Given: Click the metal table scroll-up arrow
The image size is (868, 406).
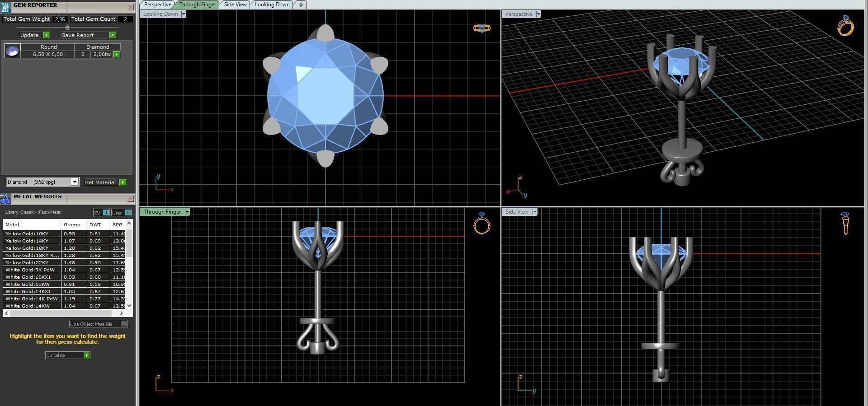Looking at the screenshot, I should tap(129, 223).
